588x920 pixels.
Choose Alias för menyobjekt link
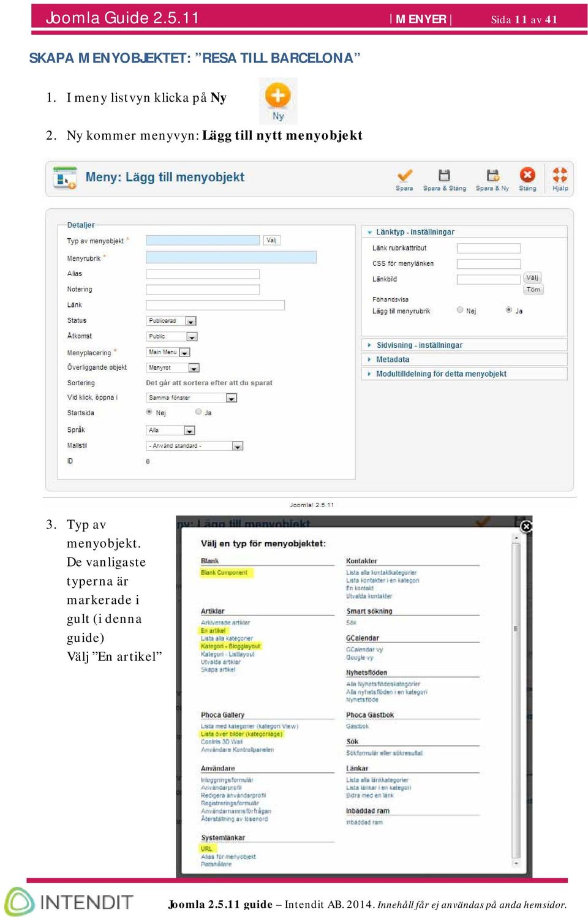click(x=228, y=857)
